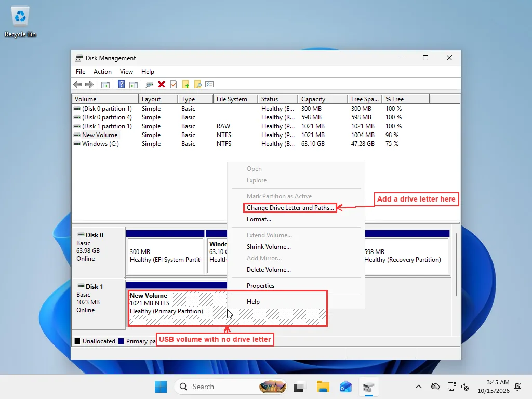Open Help via the blue question-mark icon

[121, 85]
